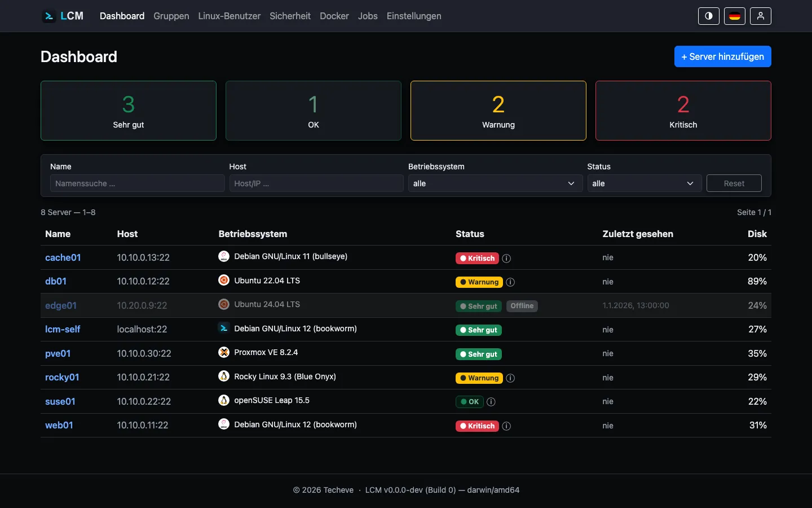Open the Einstellungen nav item
Screen dimensions: 812x508
pos(414,16)
